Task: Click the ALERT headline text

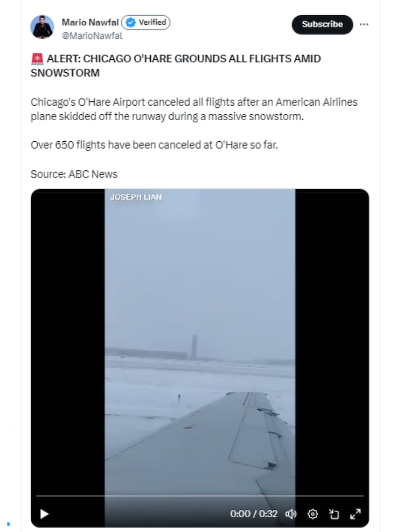Action: click(x=176, y=66)
